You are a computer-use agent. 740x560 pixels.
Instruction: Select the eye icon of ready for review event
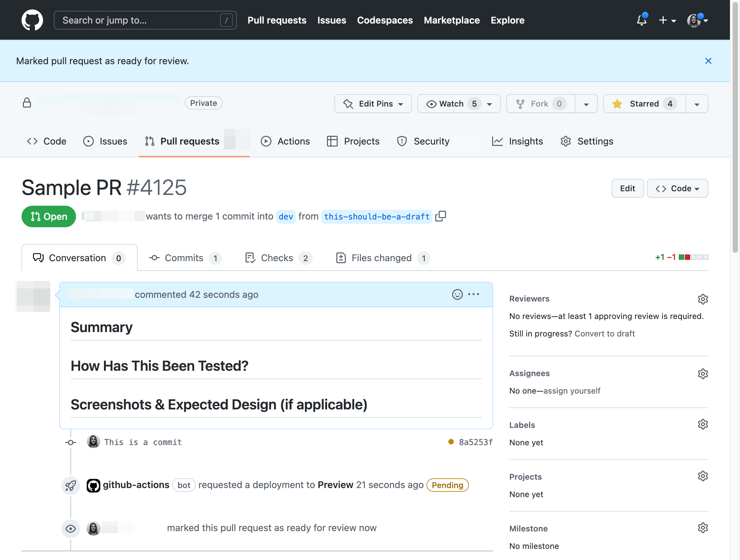(71, 529)
